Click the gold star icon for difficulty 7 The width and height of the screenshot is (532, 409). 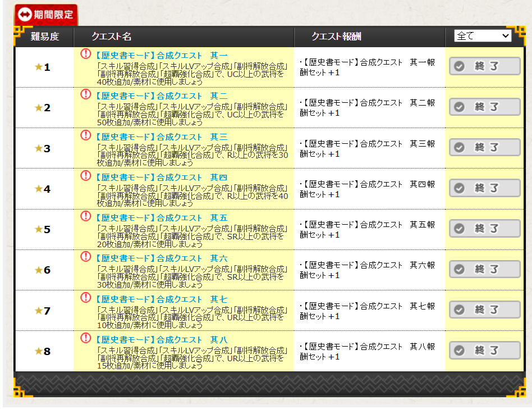coord(38,311)
